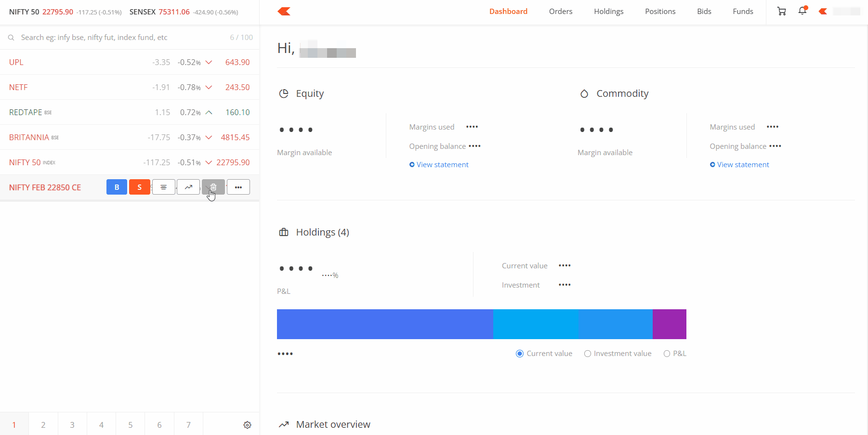Open chart for NIFTY FEB 22850 CE
Screen dimensions: 868x435
[x=188, y=187]
